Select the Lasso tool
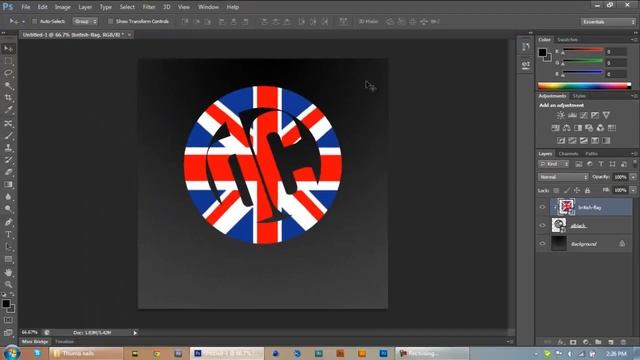 8,73
